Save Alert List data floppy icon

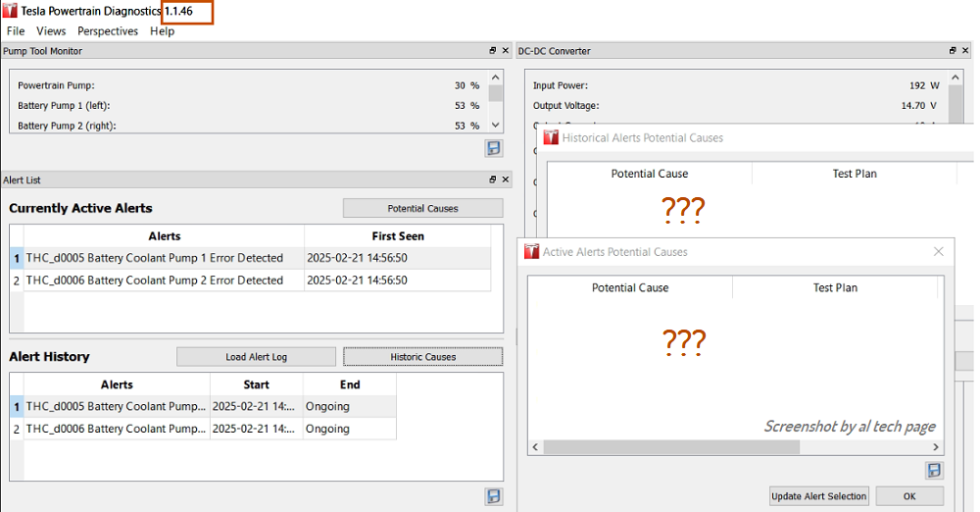click(494, 496)
